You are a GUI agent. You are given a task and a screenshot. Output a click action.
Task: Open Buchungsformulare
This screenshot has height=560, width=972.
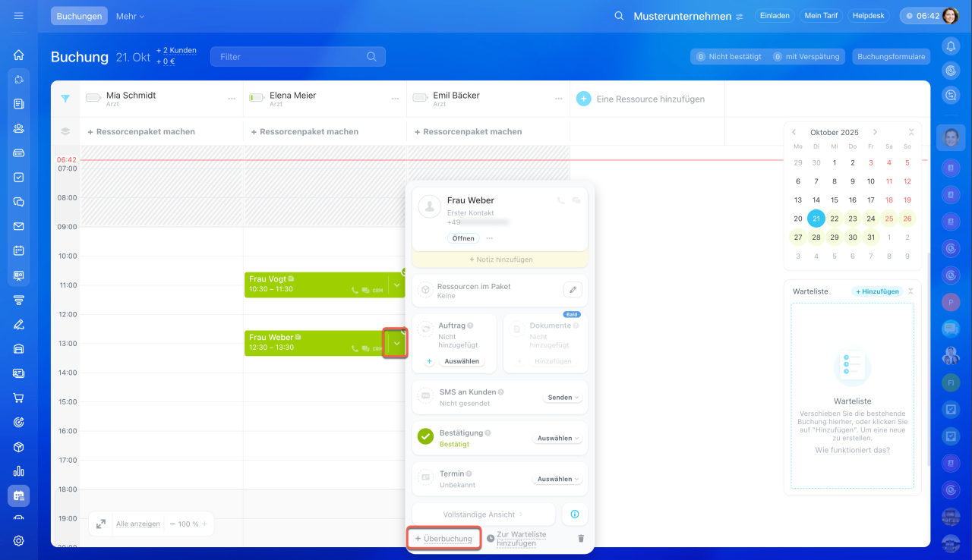[891, 57]
